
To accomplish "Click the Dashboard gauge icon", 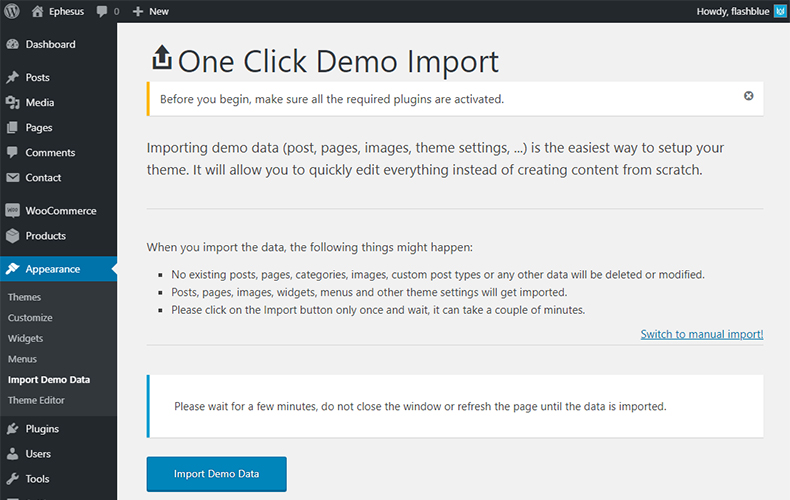I will point(13,44).
